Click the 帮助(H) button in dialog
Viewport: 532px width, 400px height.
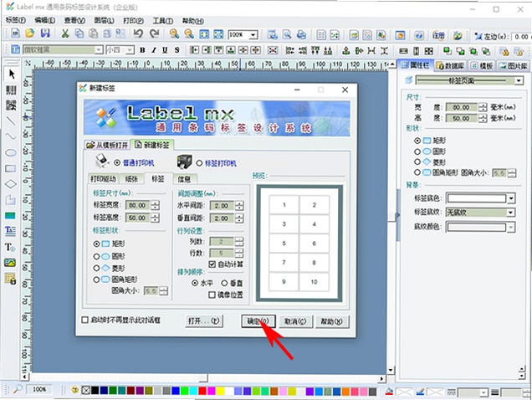pos(332,321)
